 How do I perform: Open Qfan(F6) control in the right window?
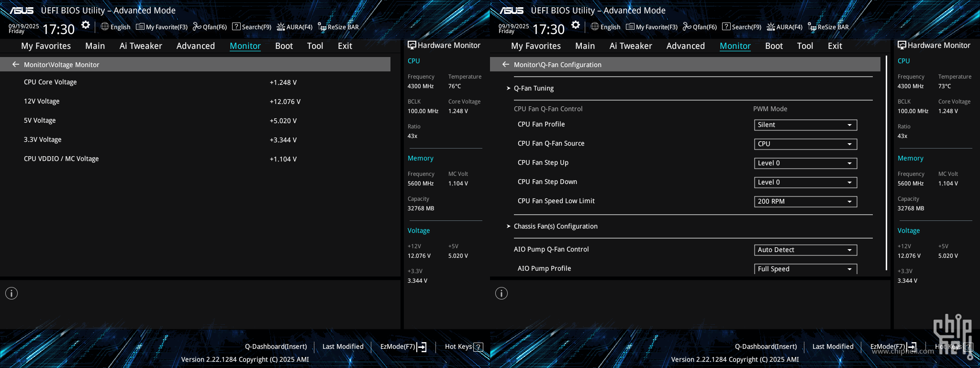tap(700, 27)
